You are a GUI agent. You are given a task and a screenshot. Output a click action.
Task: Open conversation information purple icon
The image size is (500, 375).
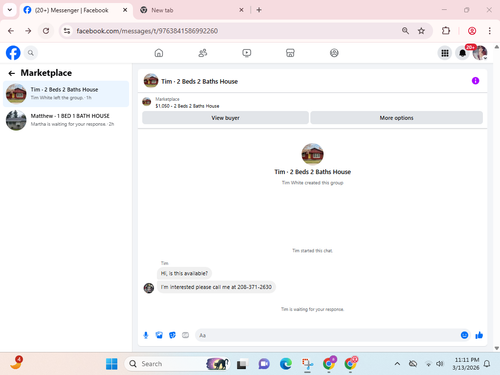click(x=475, y=81)
